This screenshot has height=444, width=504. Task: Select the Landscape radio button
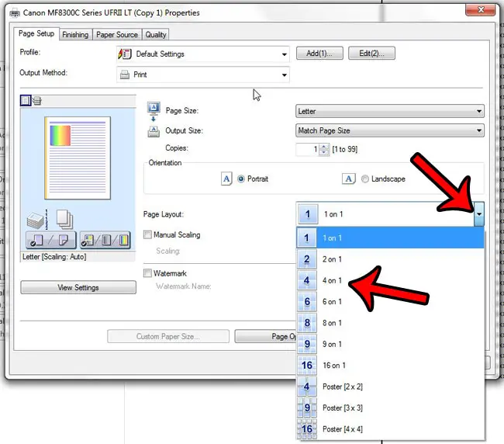click(365, 179)
